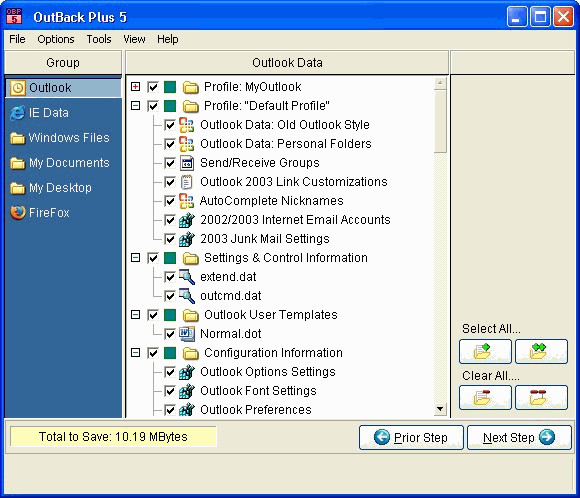The height and width of the screenshot is (498, 580).
Task: Uncheck Send/Receive Groups checkbox
Action: [x=170, y=163]
